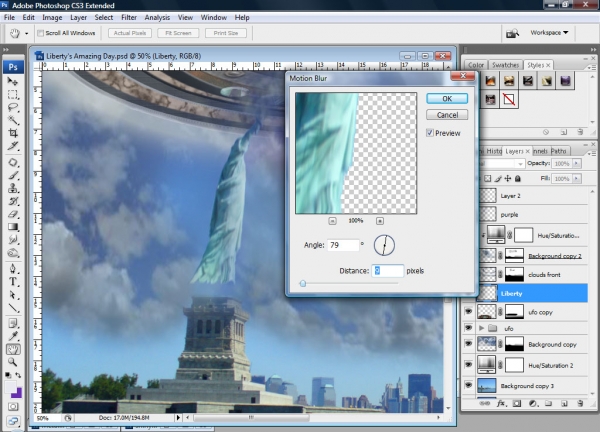Zoom out the Motion Blur preview
The width and height of the screenshot is (600, 432).
[x=333, y=221]
